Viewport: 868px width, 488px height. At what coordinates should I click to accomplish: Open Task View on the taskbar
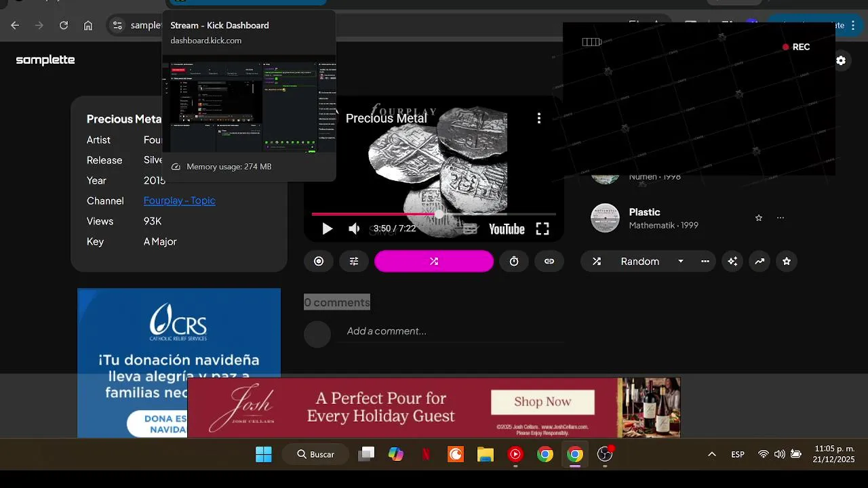point(366,454)
